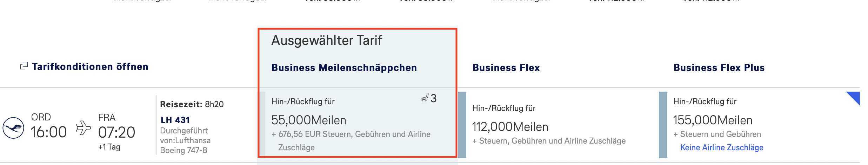Viewport: 868px width, 165px height.
Task: Click the airplane icon between ORD and FRA
Action: point(83,128)
